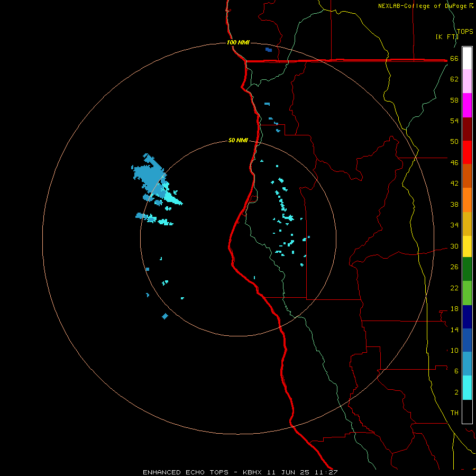
Task: Click the K FT units label
Action: [447, 36]
